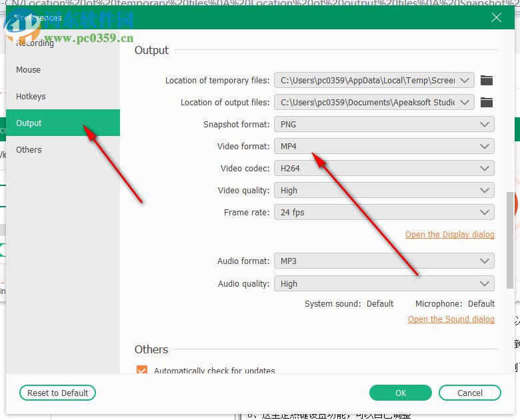Switch to the Hotkeys preferences tab

coord(63,96)
